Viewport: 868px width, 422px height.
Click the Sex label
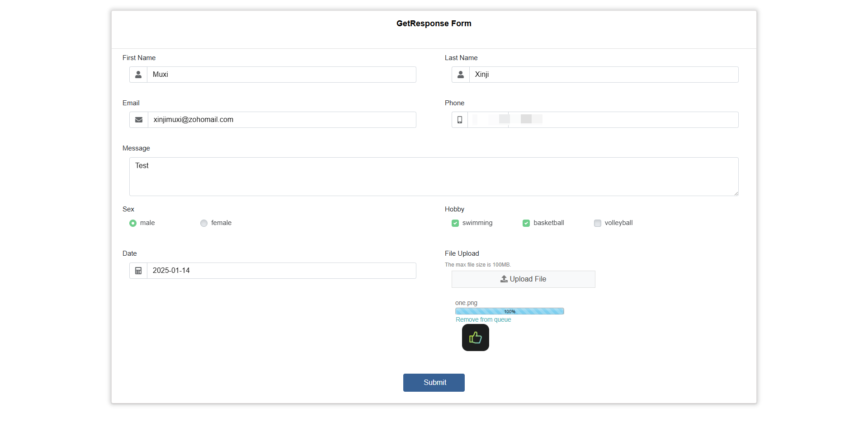[128, 209]
